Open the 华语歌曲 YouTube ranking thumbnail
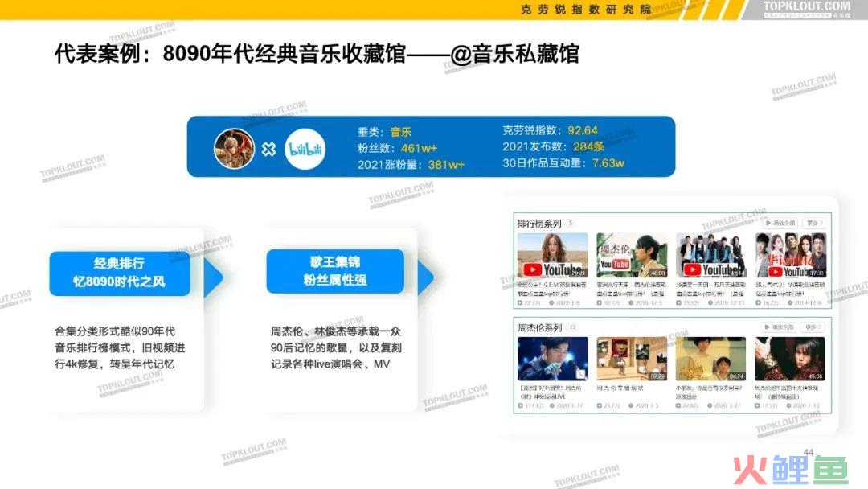The image size is (868, 489). click(x=791, y=255)
